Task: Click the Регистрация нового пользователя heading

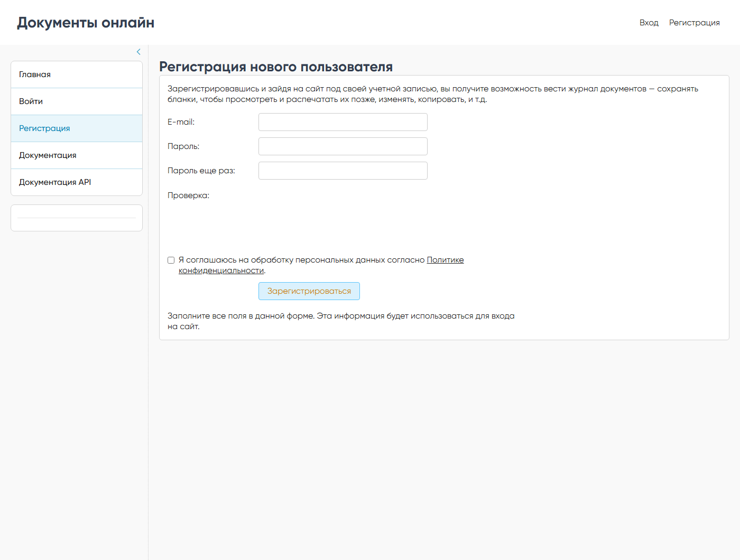Action: point(276,67)
